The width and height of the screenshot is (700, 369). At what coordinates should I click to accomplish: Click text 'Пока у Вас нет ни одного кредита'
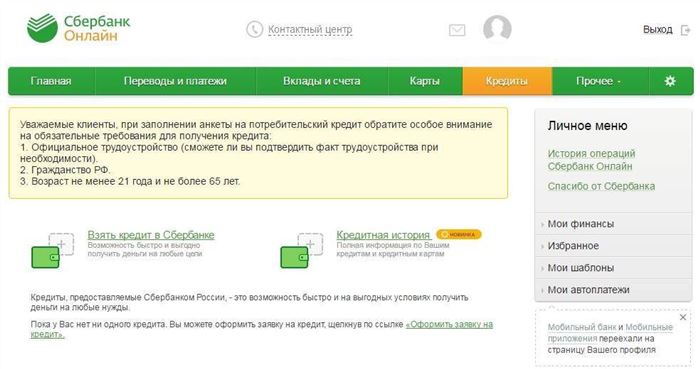coord(98,324)
